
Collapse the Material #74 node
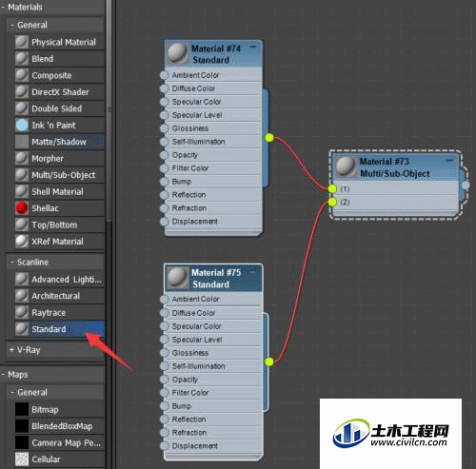[253, 47]
